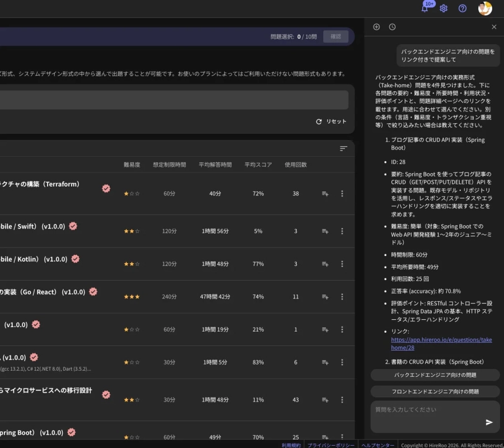Close the chat panel with the X
This screenshot has height=448, width=504.
coord(494,26)
